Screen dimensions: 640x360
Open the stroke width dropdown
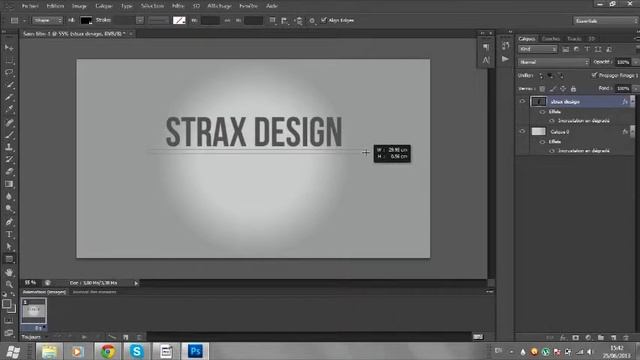coord(140,20)
